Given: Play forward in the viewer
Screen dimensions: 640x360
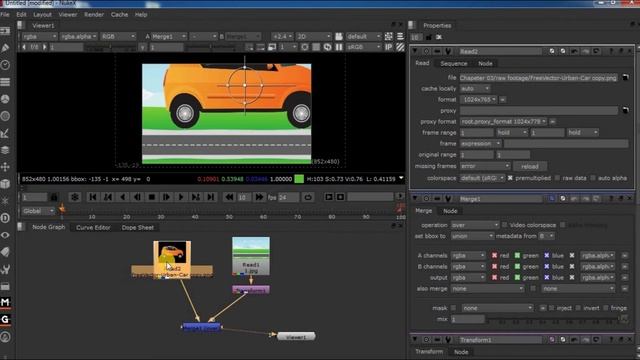Looking at the screenshot, I should point(181,197).
